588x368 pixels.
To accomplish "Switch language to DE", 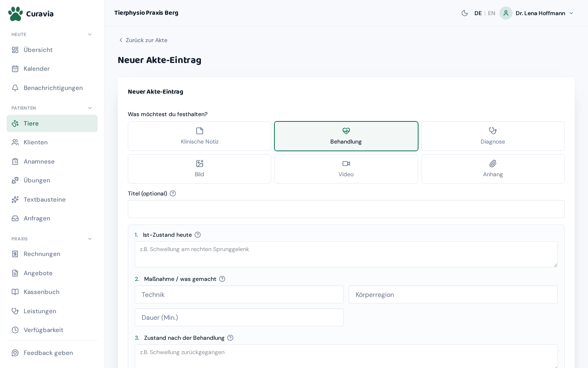I will (478, 13).
